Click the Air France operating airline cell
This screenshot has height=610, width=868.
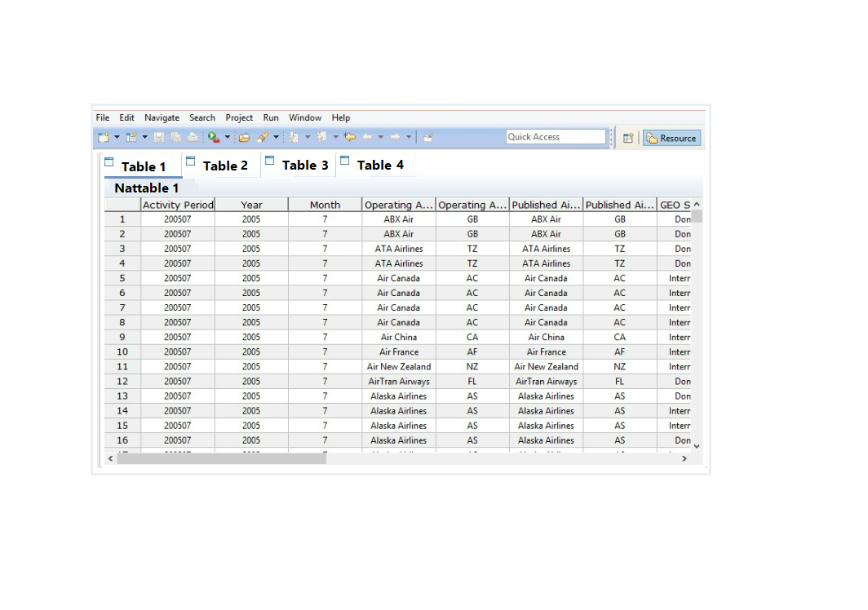click(x=399, y=352)
